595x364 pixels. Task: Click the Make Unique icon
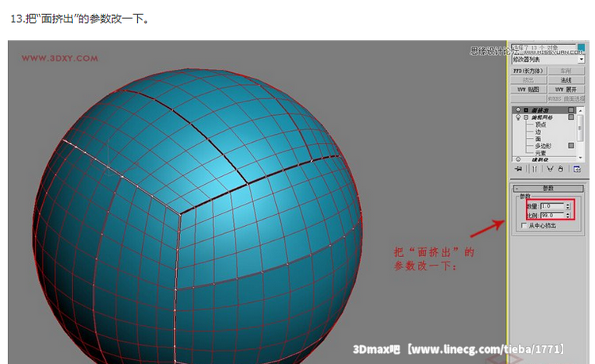(x=550, y=169)
